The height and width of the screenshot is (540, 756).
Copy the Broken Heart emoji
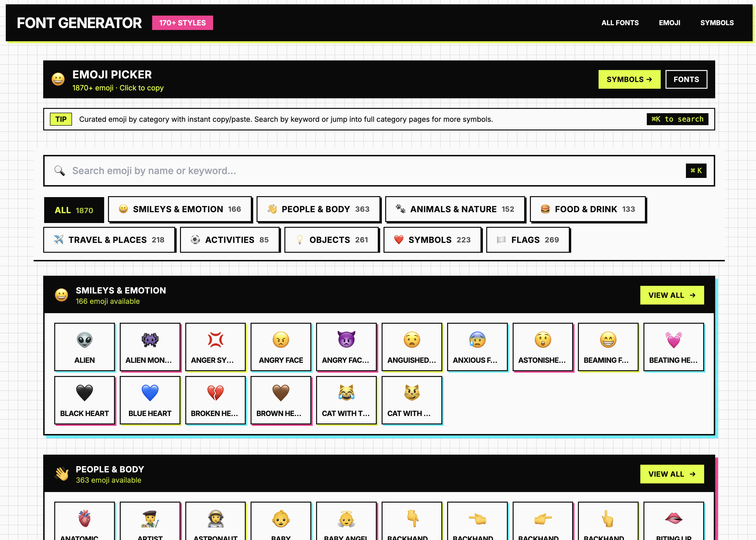click(215, 400)
